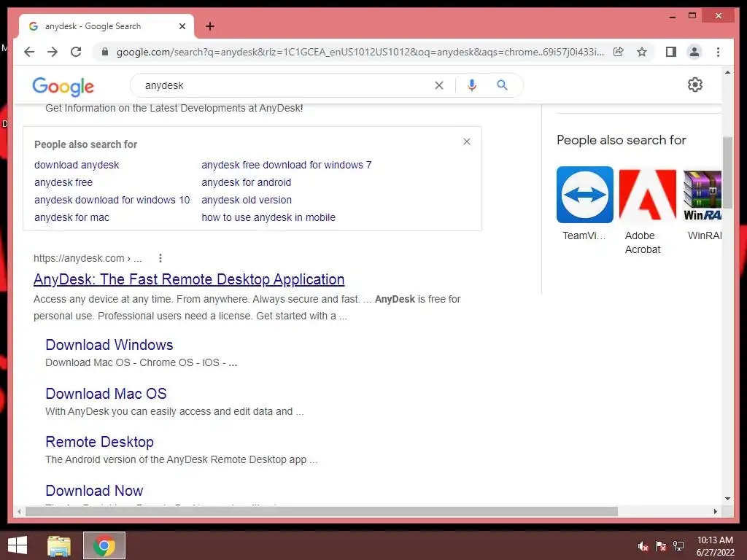Open the 'anydesk free' suggestion
The height and width of the screenshot is (560, 747).
tap(63, 182)
